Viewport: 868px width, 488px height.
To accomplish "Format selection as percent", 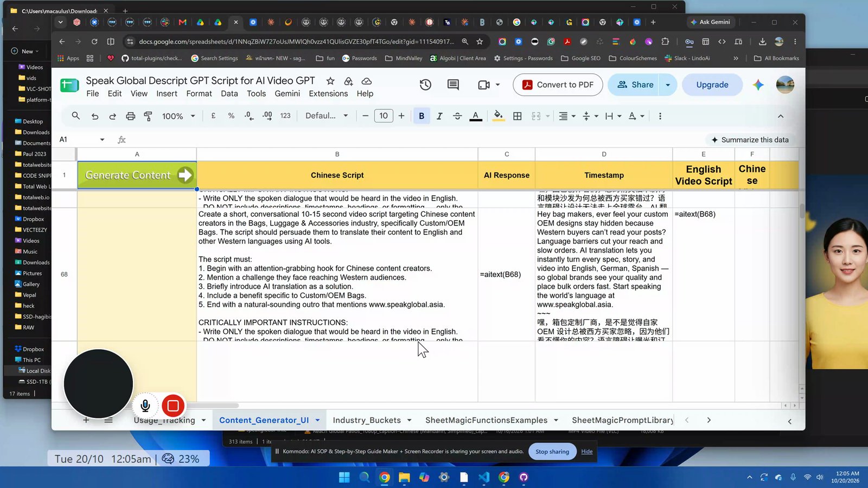I will click(231, 116).
